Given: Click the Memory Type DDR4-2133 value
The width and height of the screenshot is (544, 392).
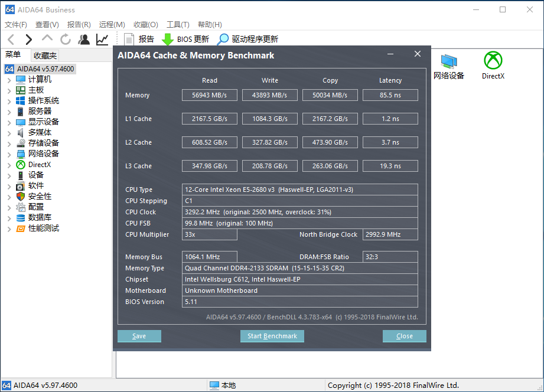Looking at the screenshot, I should pos(300,268).
